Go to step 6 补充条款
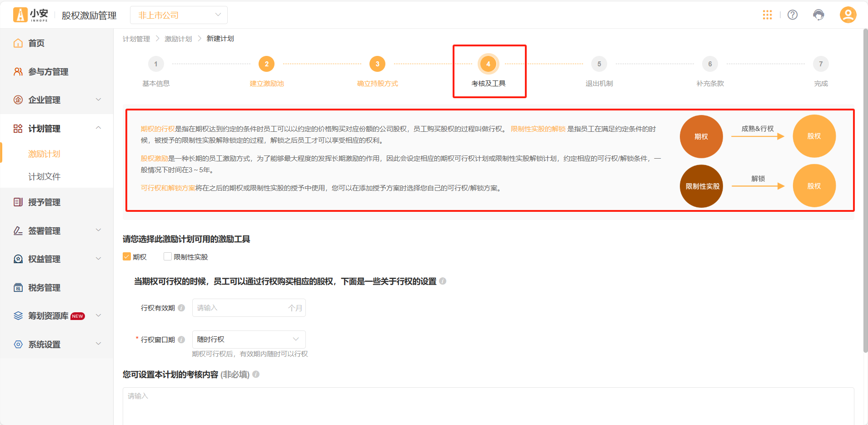Screen dimensions: 868x425 (x=710, y=64)
